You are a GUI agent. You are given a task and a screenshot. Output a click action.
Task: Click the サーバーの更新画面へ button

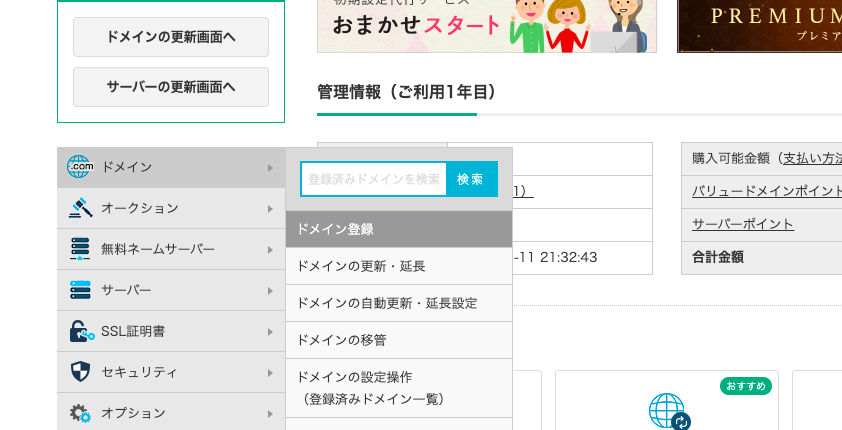coord(171,87)
